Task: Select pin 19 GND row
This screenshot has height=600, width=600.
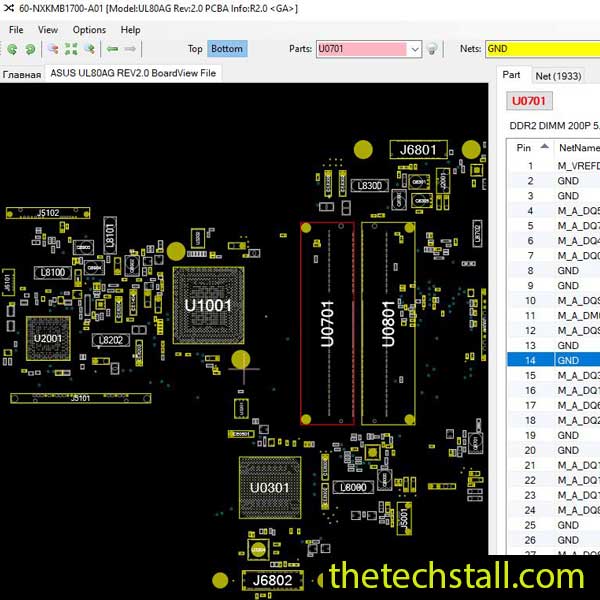Action: 554,435
